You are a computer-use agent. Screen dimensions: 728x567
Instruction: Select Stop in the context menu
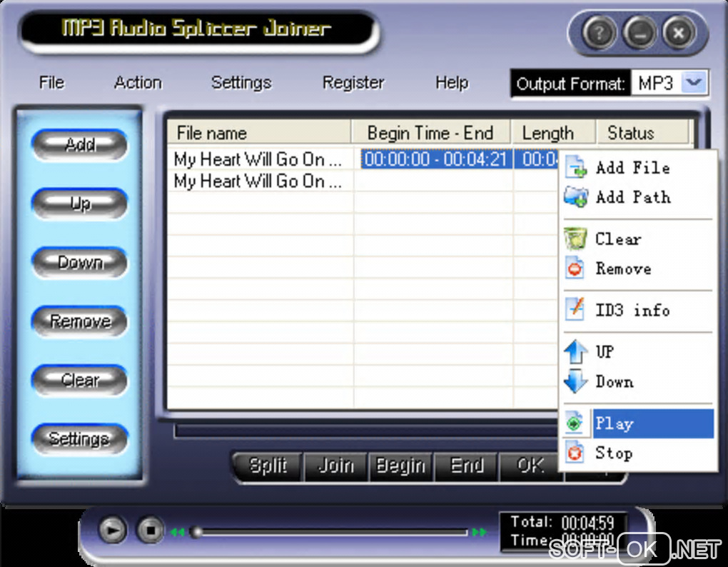638,453
